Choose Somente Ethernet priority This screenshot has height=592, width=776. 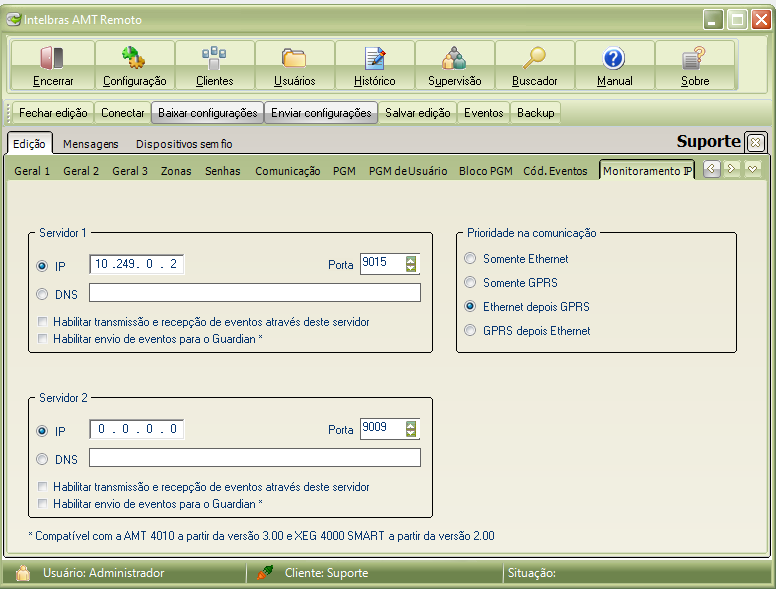coord(470,258)
